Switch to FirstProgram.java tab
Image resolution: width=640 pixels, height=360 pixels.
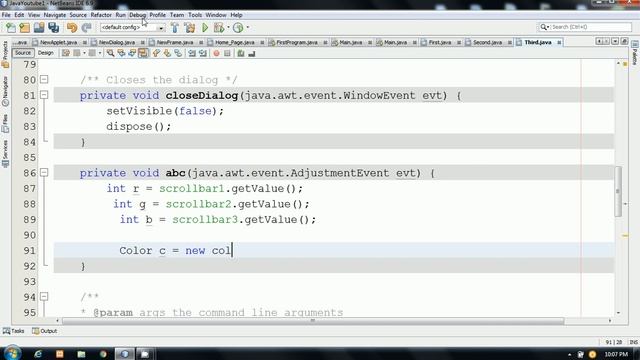coord(297,42)
